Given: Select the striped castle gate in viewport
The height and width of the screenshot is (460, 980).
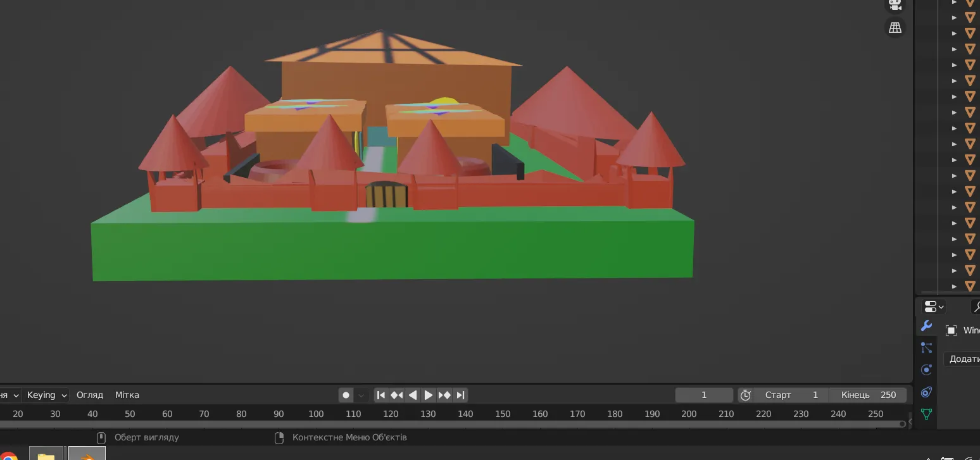Looking at the screenshot, I should pos(386,196).
